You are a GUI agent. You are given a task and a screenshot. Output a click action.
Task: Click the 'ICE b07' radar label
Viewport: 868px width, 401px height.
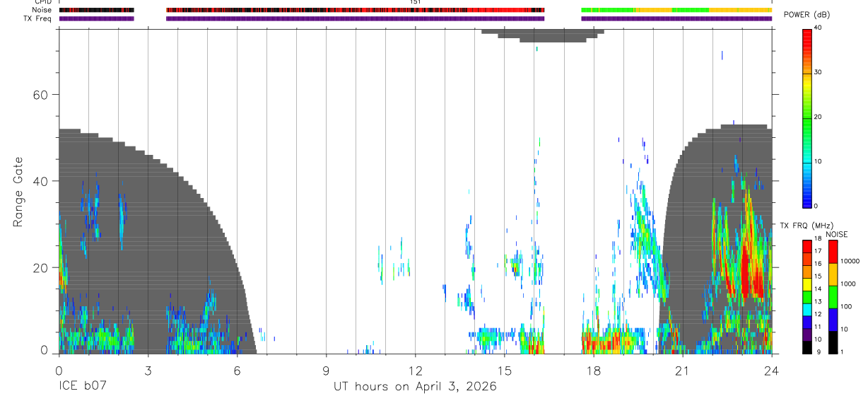click(x=82, y=387)
